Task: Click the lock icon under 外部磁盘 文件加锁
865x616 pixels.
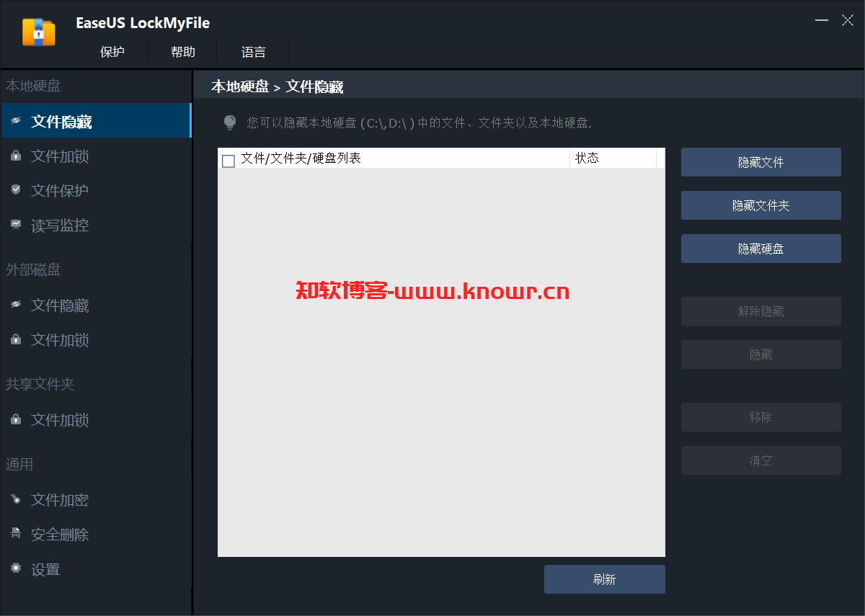Action: [16, 339]
